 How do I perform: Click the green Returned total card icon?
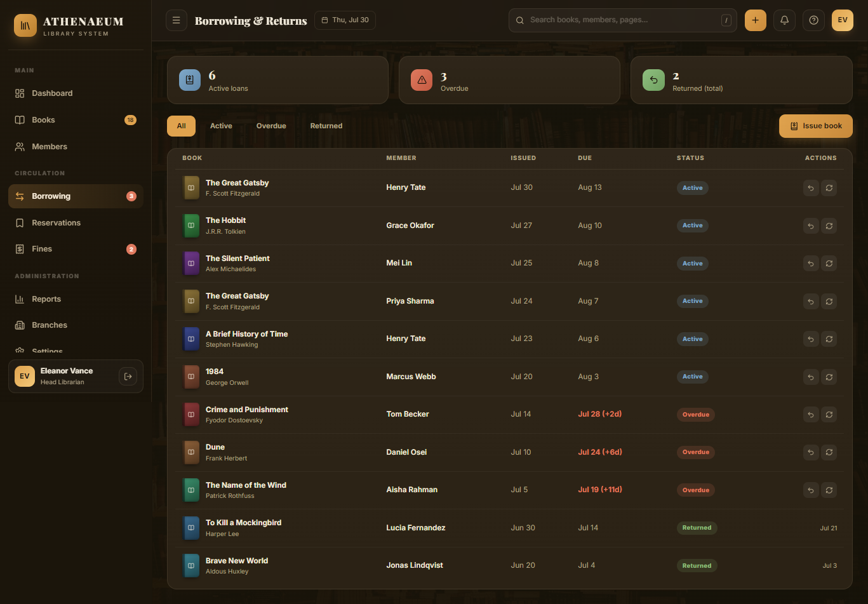[653, 80]
